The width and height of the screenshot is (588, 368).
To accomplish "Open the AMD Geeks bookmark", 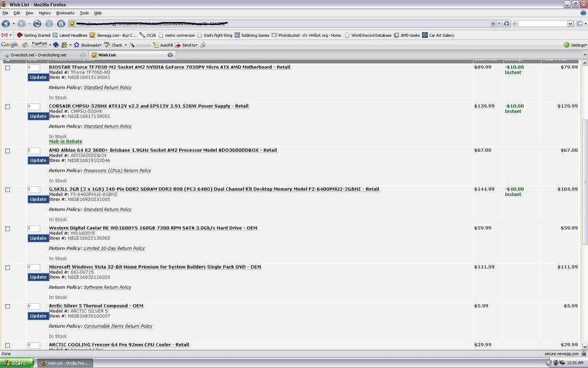I will tap(407, 35).
